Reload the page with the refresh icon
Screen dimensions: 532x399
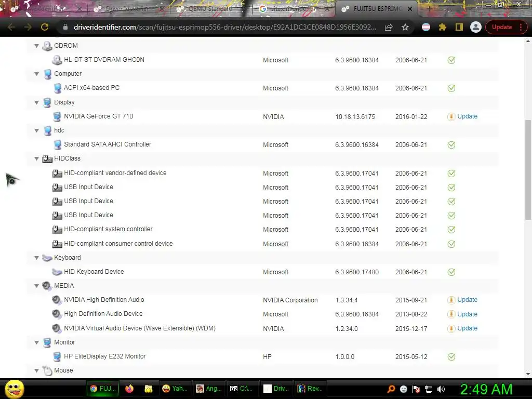point(45,27)
